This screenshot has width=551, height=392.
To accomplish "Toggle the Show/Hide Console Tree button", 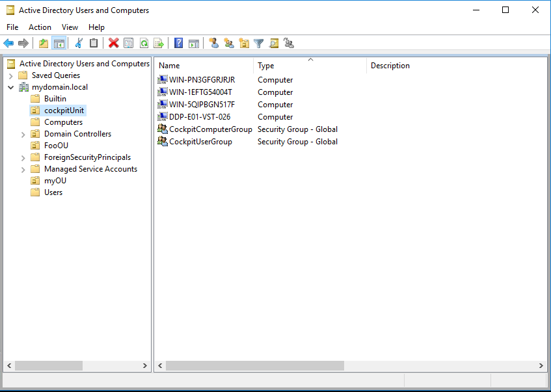I will (x=59, y=43).
